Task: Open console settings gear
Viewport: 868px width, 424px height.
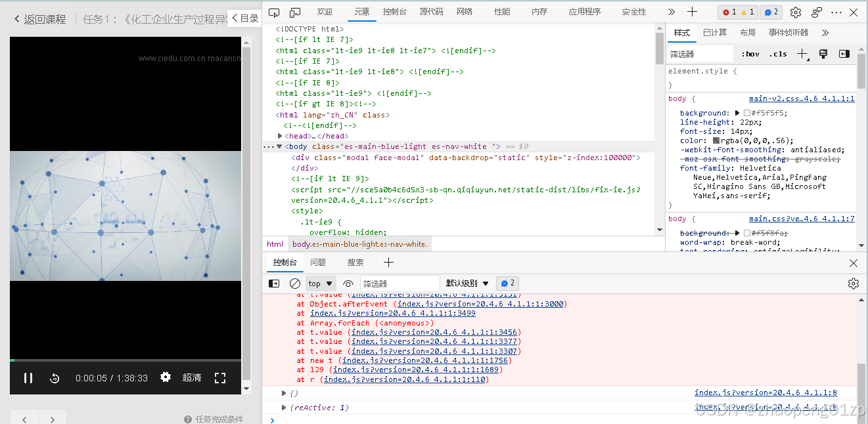Action: (x=854, y=284)
